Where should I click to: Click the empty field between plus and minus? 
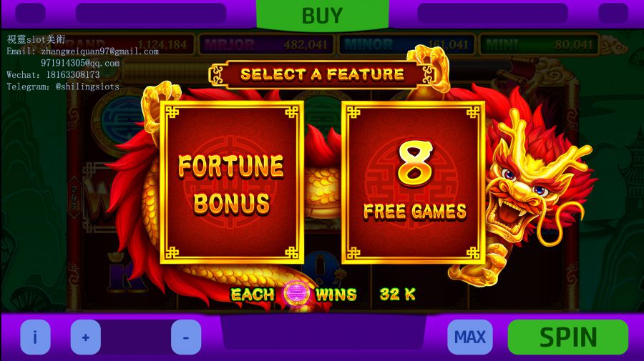click(x=136, y=337)
